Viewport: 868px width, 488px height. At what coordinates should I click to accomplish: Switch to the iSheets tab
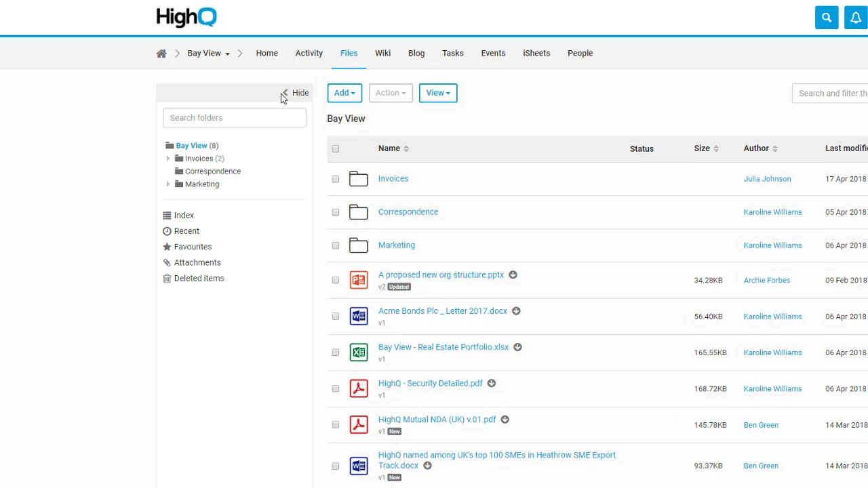pos(536,54)
